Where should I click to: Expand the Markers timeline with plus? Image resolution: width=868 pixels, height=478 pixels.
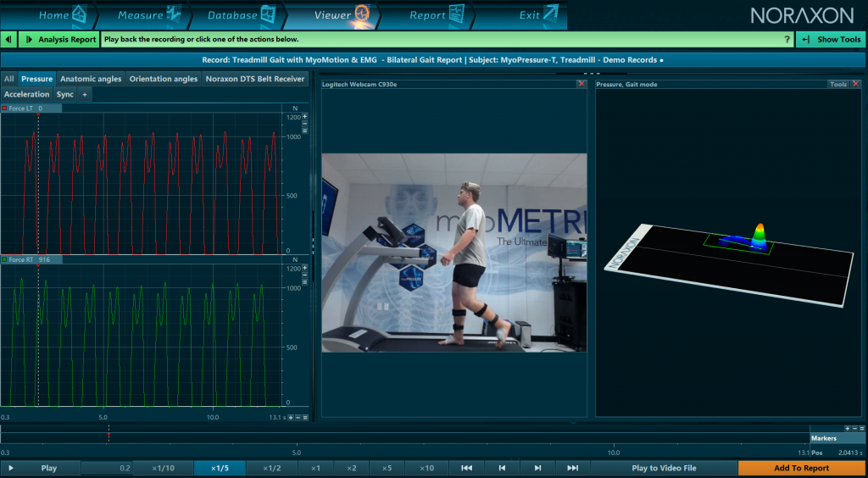click(847, 428)
